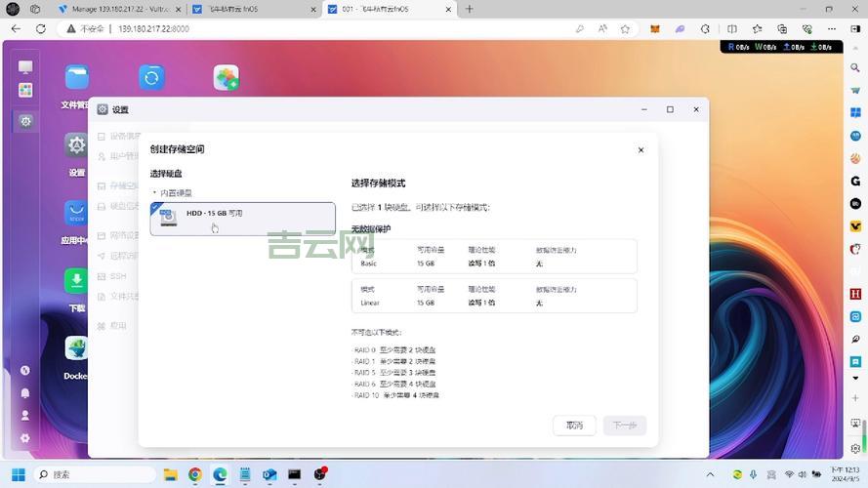Open SSH in settings sidebar
The width and height of the screenshot is (868, 488).
[x=118, y=276]
